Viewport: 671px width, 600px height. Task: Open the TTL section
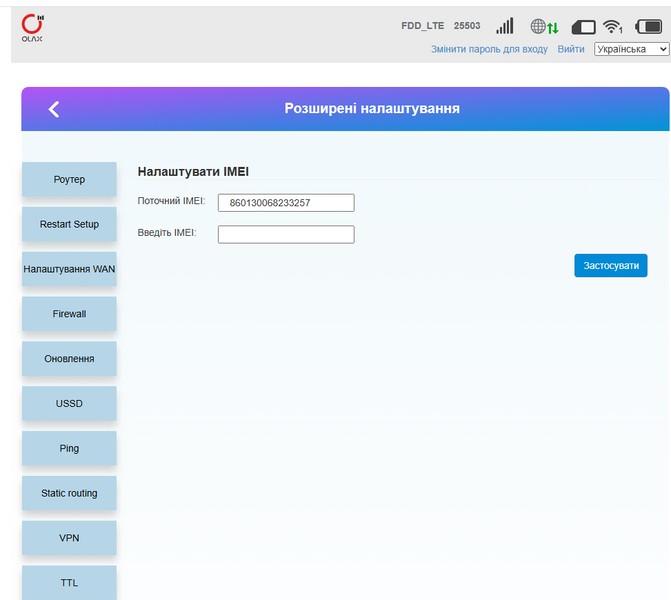click(69, 582)
